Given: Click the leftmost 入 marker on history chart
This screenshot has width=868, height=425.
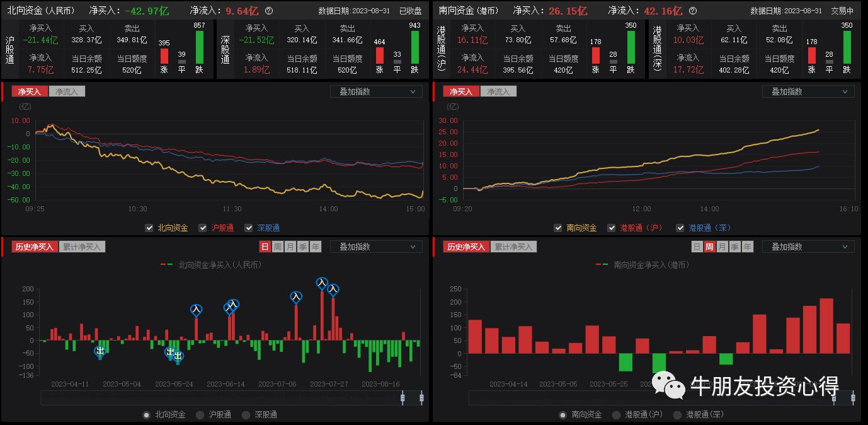Looking at the screenshot, I should click(x=197, y=310).
